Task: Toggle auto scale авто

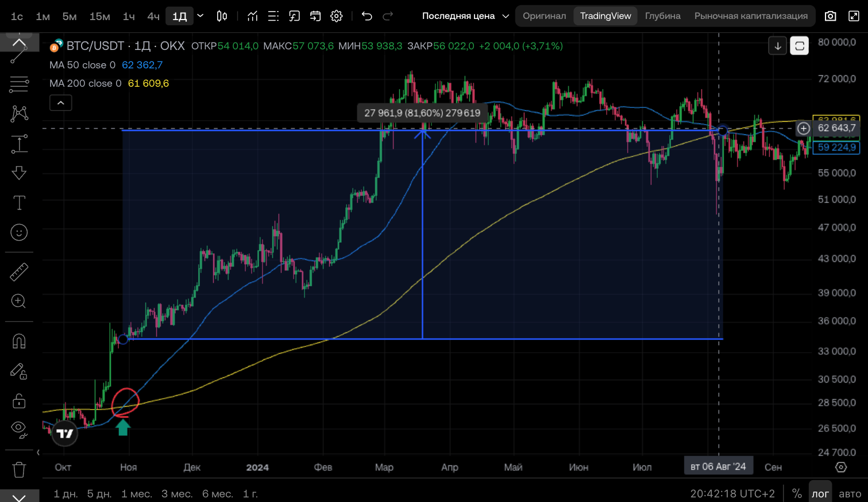Action: tap(850, 493)
